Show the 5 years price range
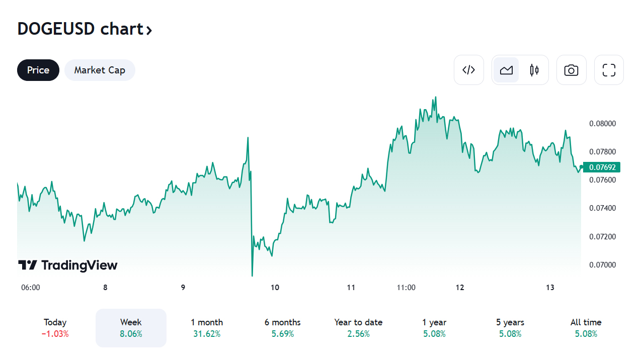The width and height of the screenshot is (644, 362). 510,327
